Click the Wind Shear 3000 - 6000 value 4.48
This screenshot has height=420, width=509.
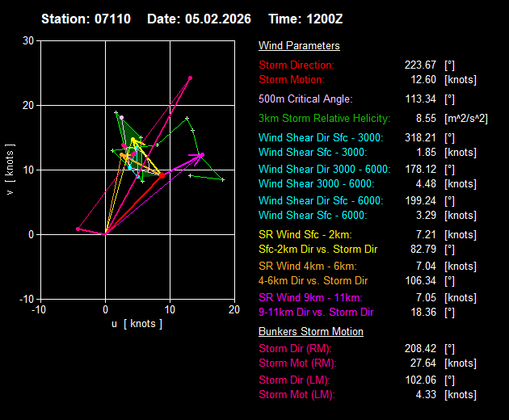pyautogui.click(x=423, y=183)
